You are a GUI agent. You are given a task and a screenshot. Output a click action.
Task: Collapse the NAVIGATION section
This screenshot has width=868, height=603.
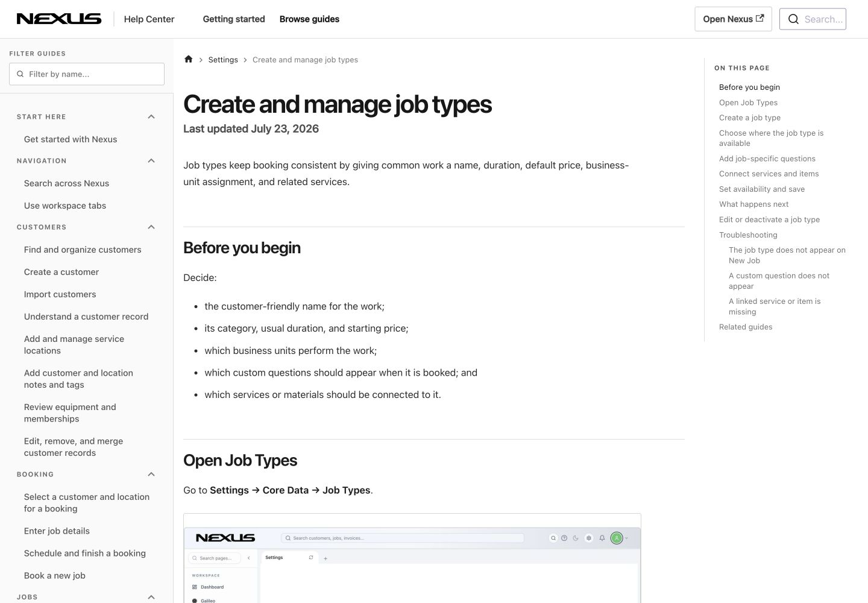(x=151, y=161)
